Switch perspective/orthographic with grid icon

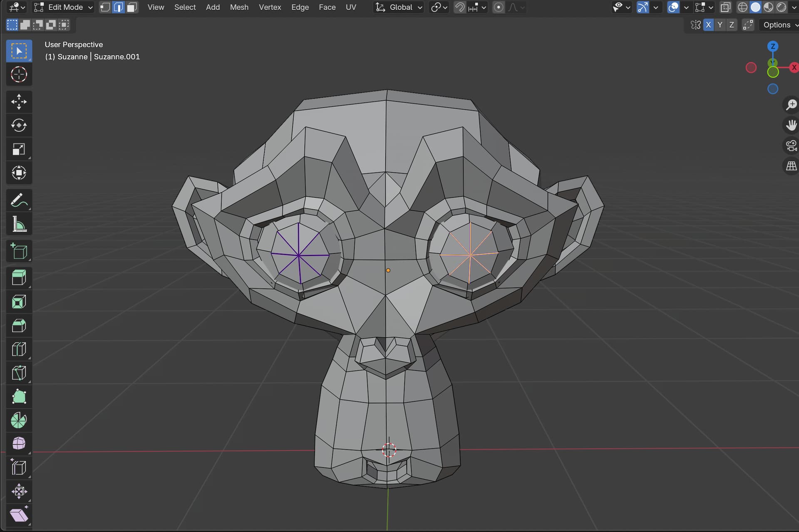coord(791,166)
